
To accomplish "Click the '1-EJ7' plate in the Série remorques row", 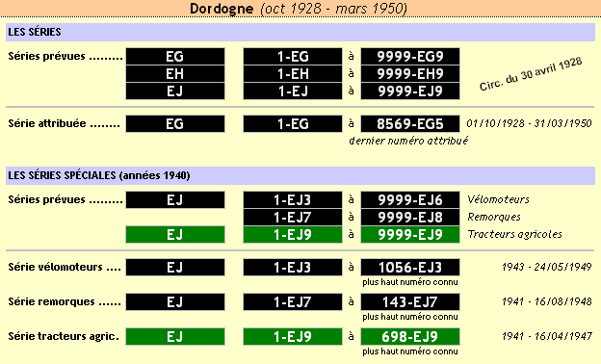I will [293, 302].
